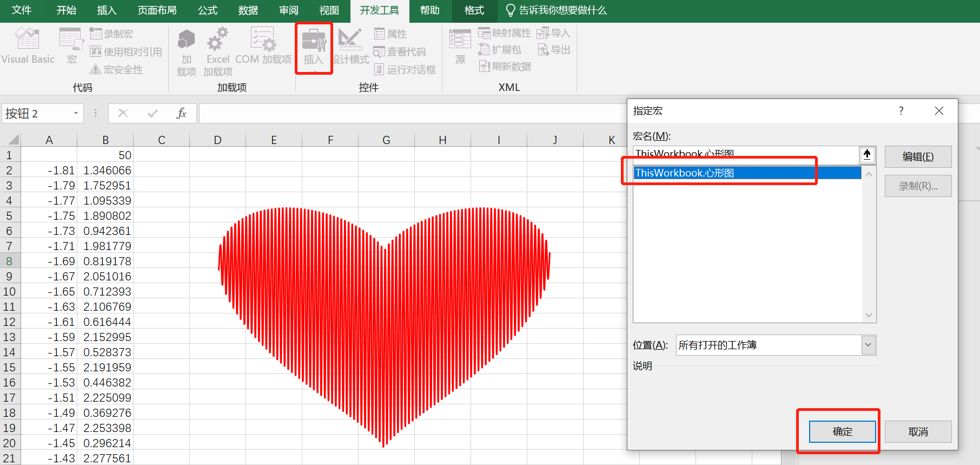Open control Properties (属性)
This screenshot has height=465, width=980.
click(390, 34)
